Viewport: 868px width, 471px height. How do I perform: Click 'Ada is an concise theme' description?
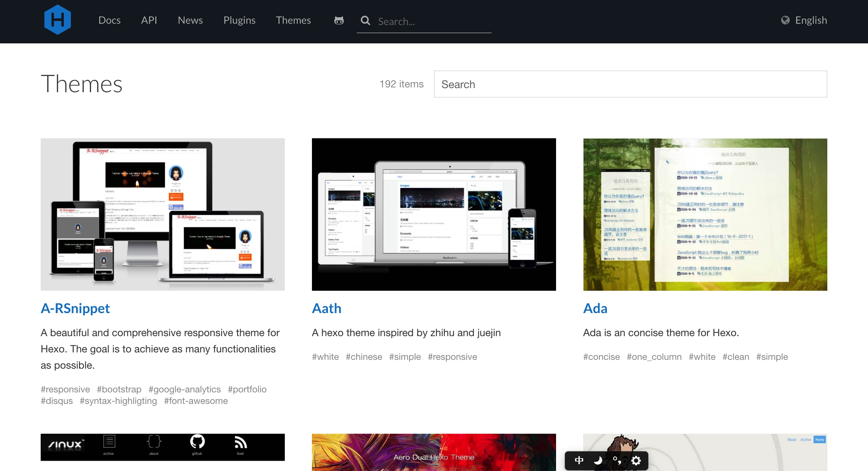point(661,333)
